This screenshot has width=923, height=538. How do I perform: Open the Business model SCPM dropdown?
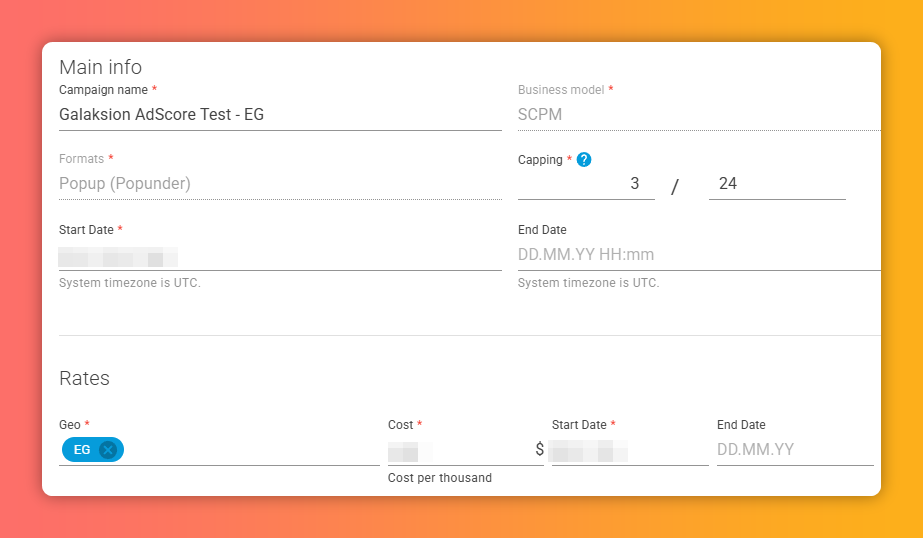699,115
